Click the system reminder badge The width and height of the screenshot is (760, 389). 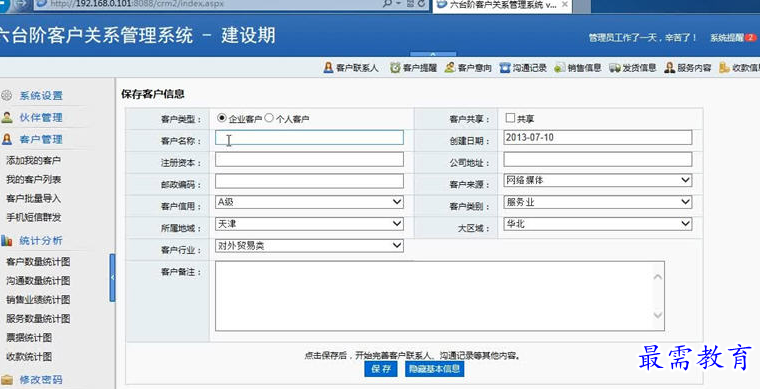[x=750, y=37]
